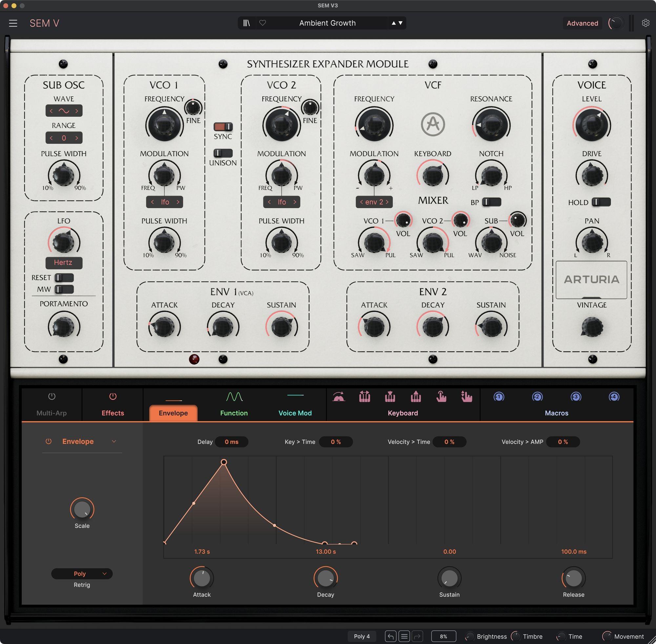
Task: Click the Delay 0 ms value field
Action: [232, 442]
